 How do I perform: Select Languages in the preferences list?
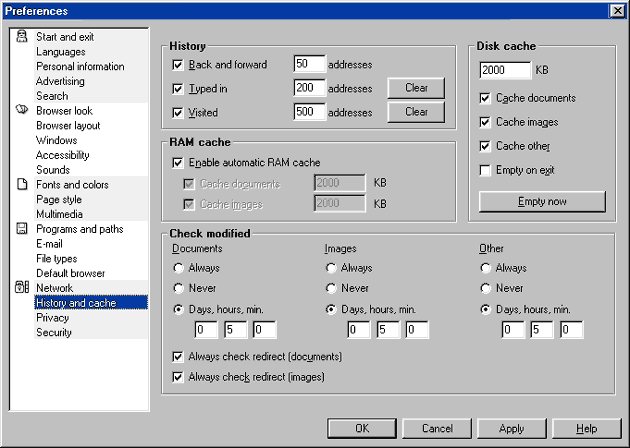click(x=61, y=52)
